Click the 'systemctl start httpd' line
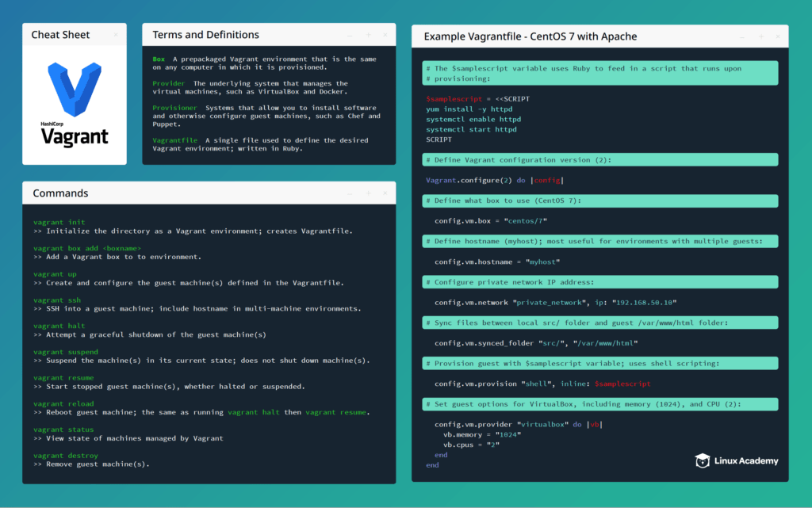Viewport: 812px width, 508px height. tap(471, 129)
